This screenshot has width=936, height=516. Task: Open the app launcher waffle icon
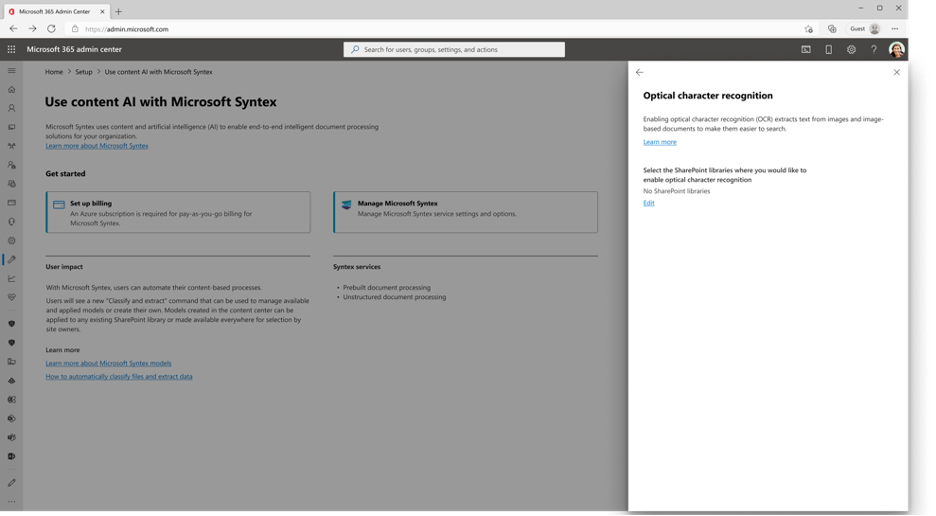(x=11, y=50)
